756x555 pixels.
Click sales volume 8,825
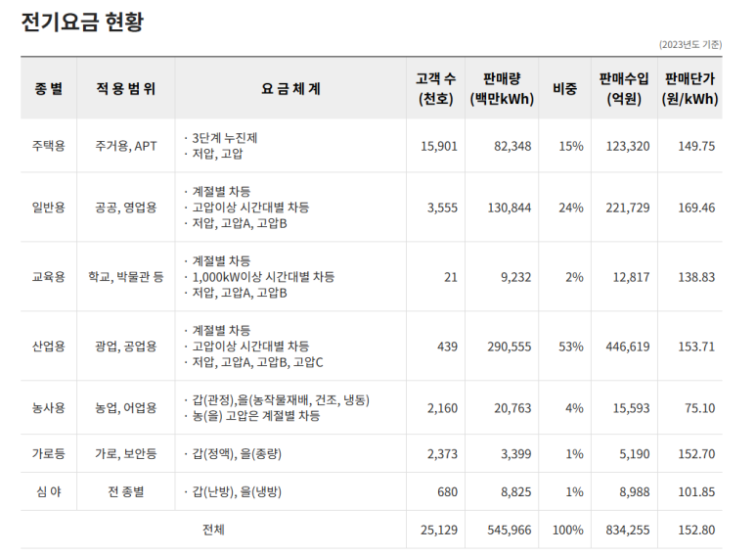pyautogui.click(x=515, y=491)
